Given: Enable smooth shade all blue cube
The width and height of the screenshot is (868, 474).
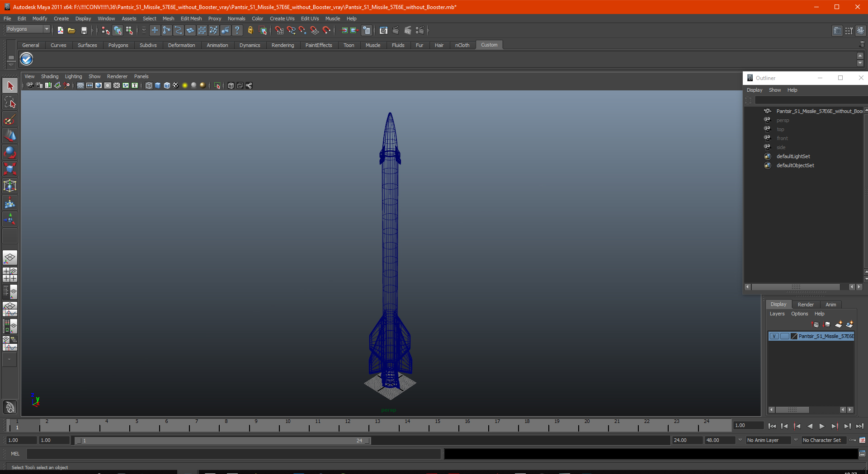Looking at the screenshot, I should [158, 85].
